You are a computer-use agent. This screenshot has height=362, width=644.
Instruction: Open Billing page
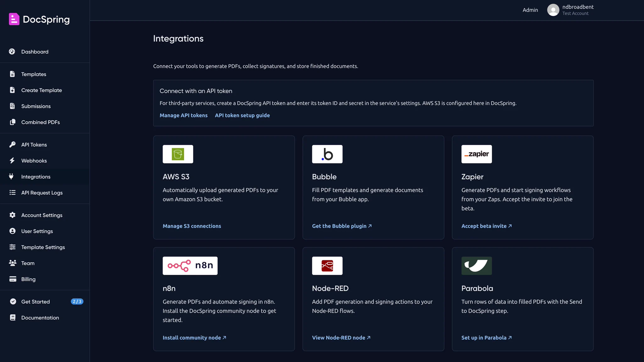tap(45, 279)
